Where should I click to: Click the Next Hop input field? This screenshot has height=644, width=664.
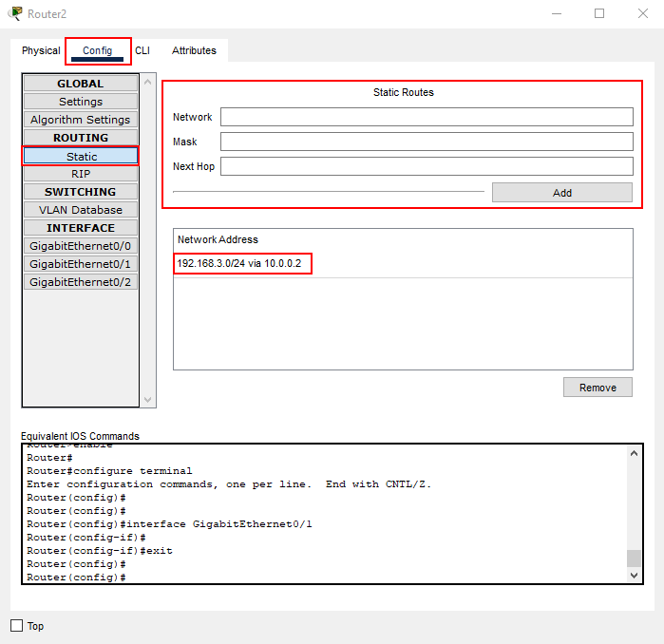point(427,166)
